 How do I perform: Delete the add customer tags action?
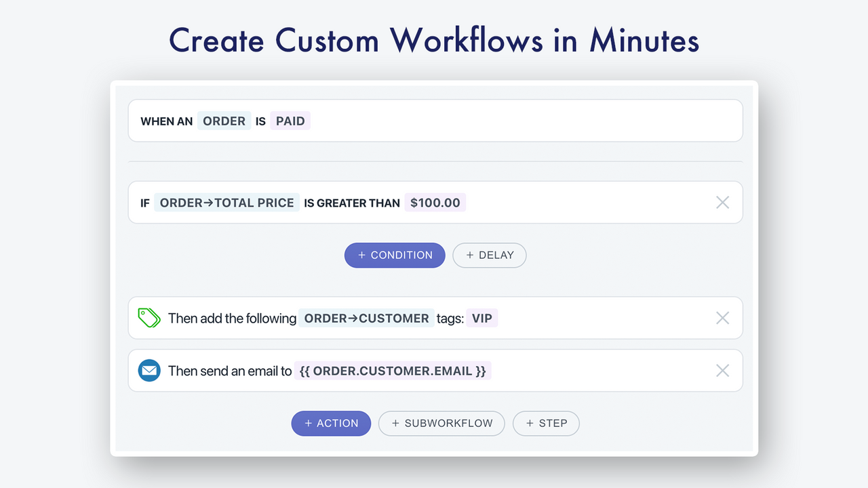point(722,318)
